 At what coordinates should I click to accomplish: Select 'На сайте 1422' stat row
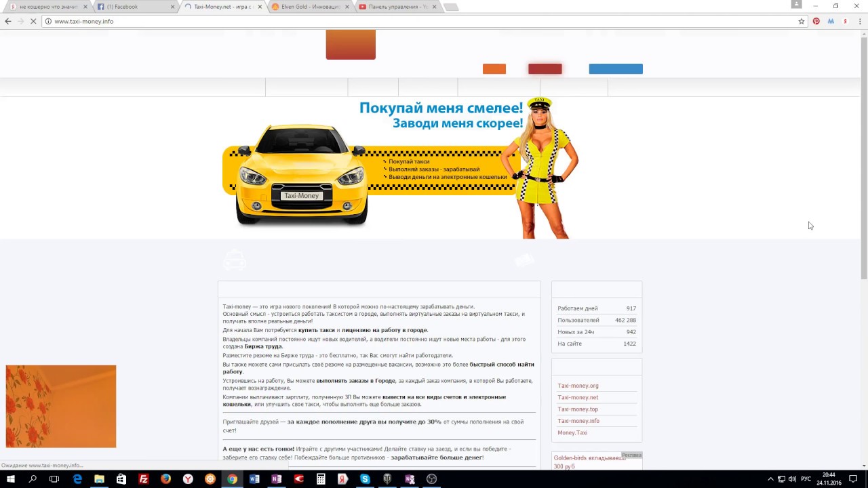(597, 344)
